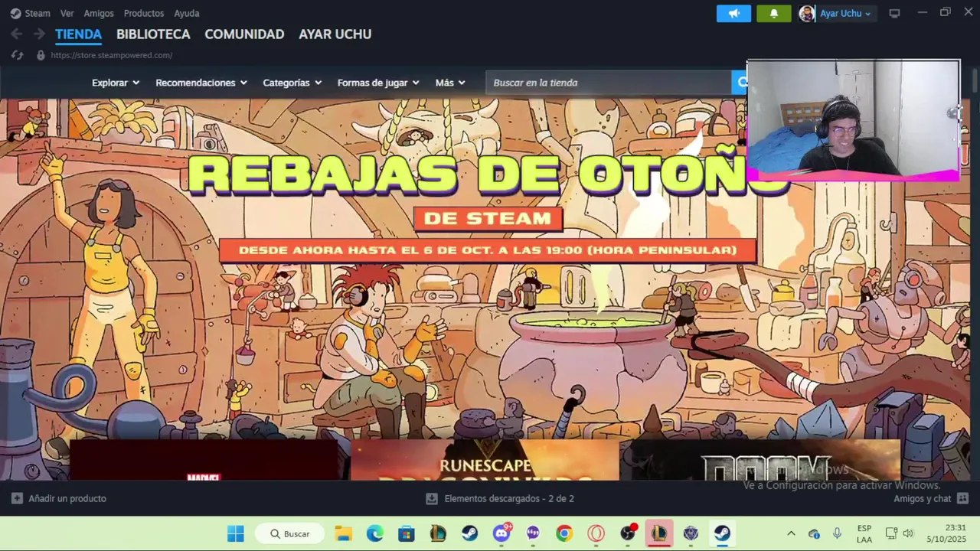The width and height of the screenshot is (980, 551).
Task: Click highlighted League of Legends taskbar icon
Action: pyautogui.click(x=658, y=533)
